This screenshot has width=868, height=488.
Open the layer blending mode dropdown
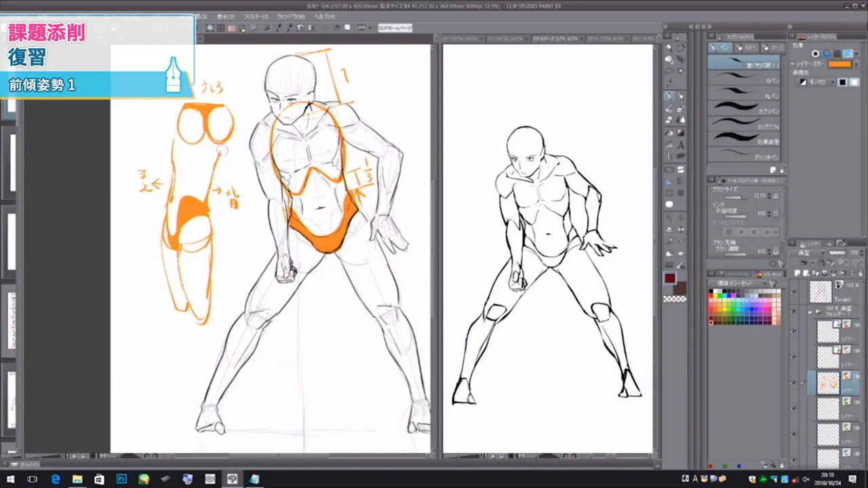point(806,251)
